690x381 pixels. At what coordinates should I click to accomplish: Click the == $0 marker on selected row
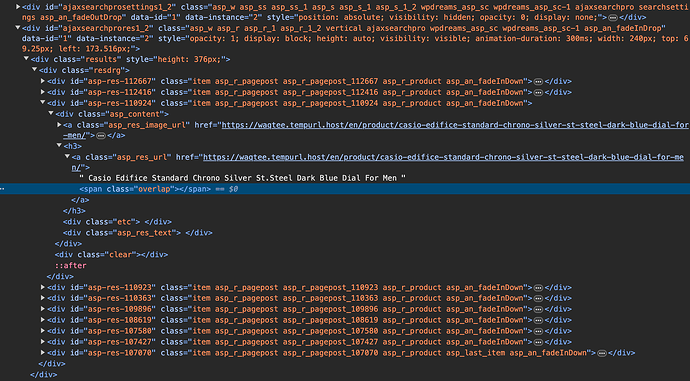(226, 189)
